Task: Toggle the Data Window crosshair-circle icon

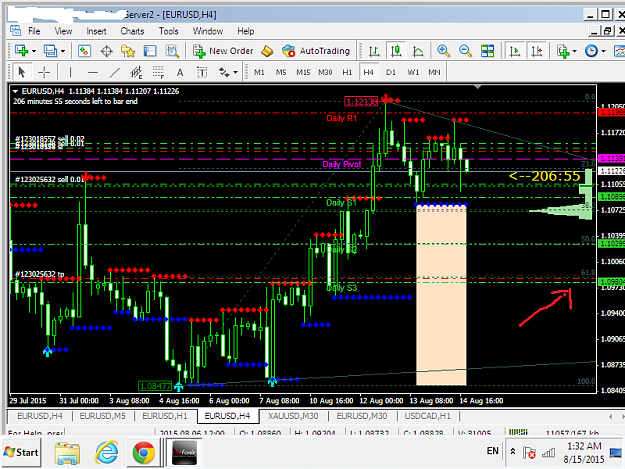Action: pos(106,51)
